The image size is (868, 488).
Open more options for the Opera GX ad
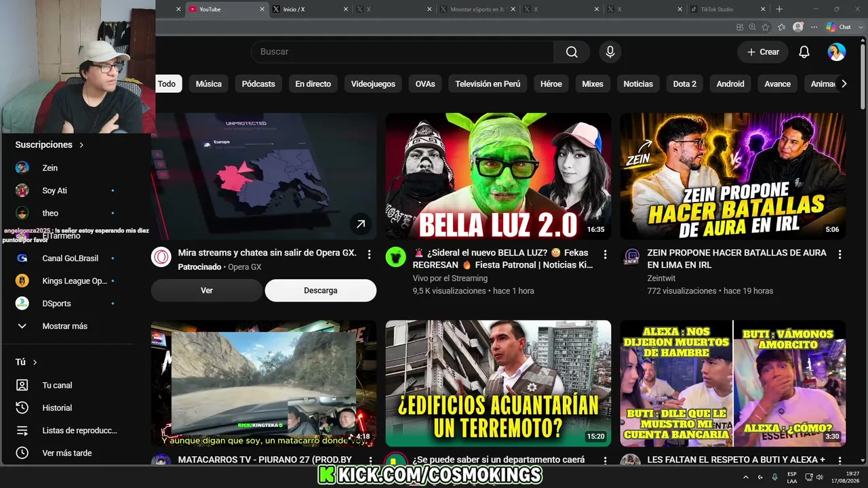click(370, 254)
